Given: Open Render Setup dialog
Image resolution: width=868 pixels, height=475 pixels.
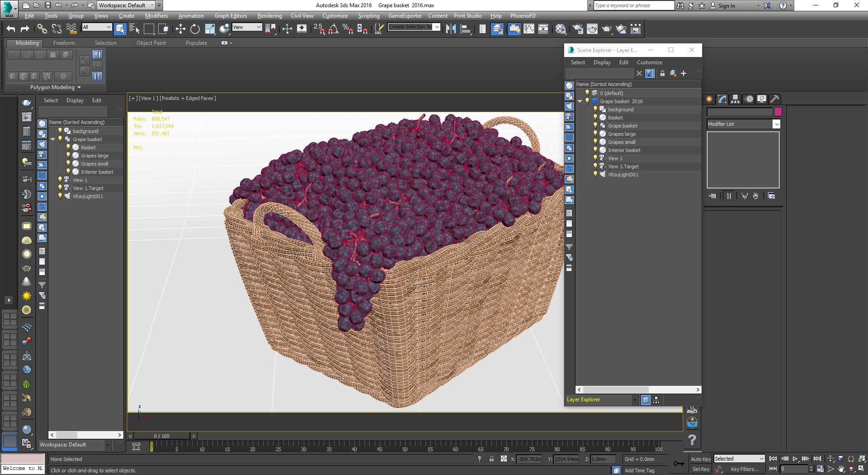Looking at the screenshot, I should click(x=578, y=29).
